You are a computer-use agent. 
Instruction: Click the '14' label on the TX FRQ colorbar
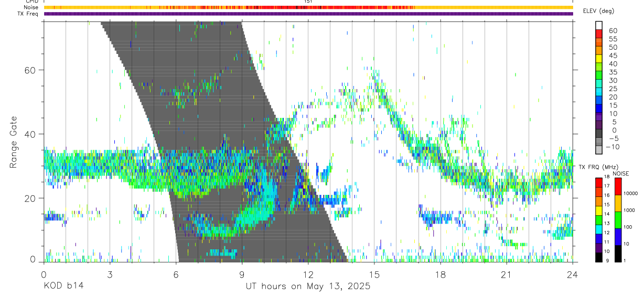(607, 214)
